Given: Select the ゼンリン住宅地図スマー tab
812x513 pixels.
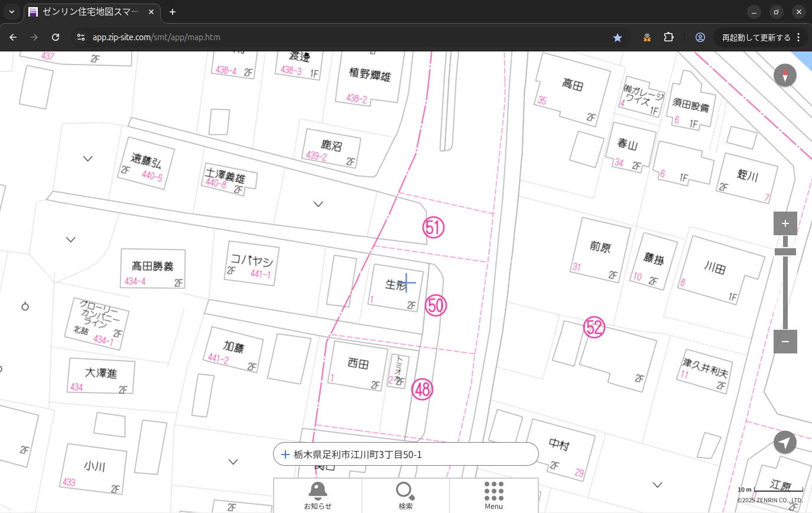Looking at the screenshot, I should 92,12.
